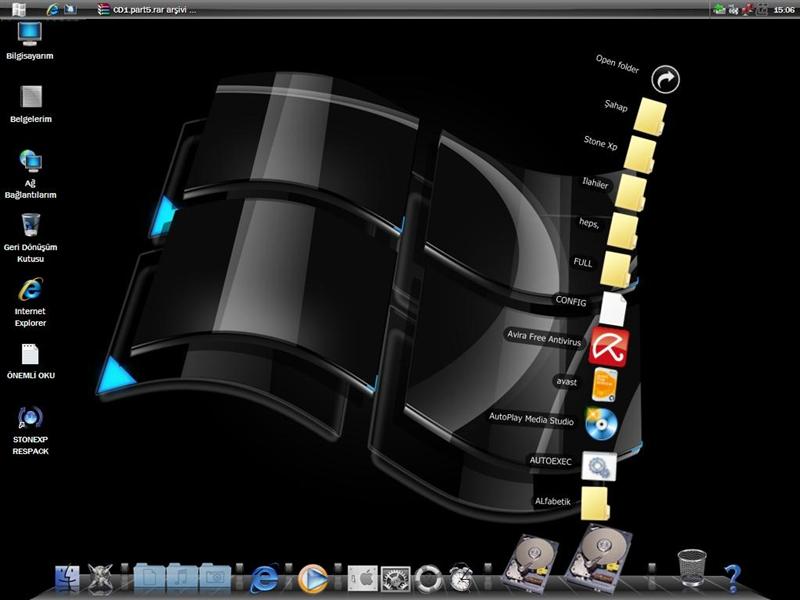Viewport: 800px width, 600px height.
Task: Open the smaller hard drive dock icon
Action: (530, 565)
